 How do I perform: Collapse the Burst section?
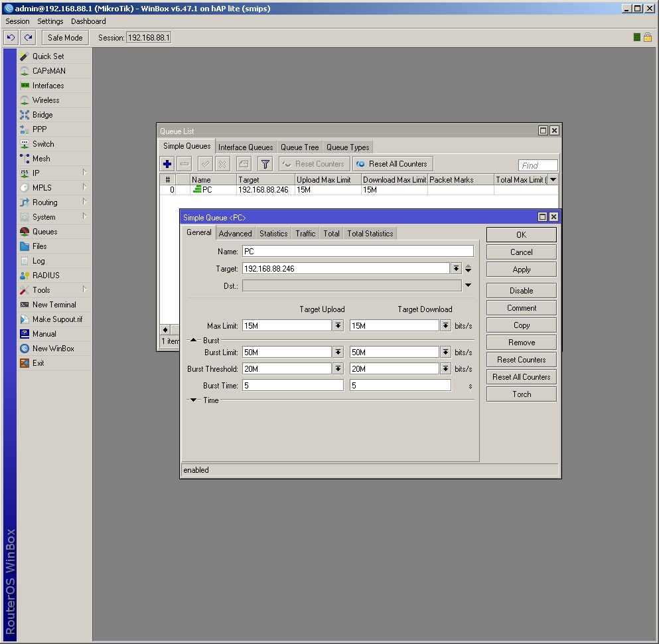[x=193, y=340]
